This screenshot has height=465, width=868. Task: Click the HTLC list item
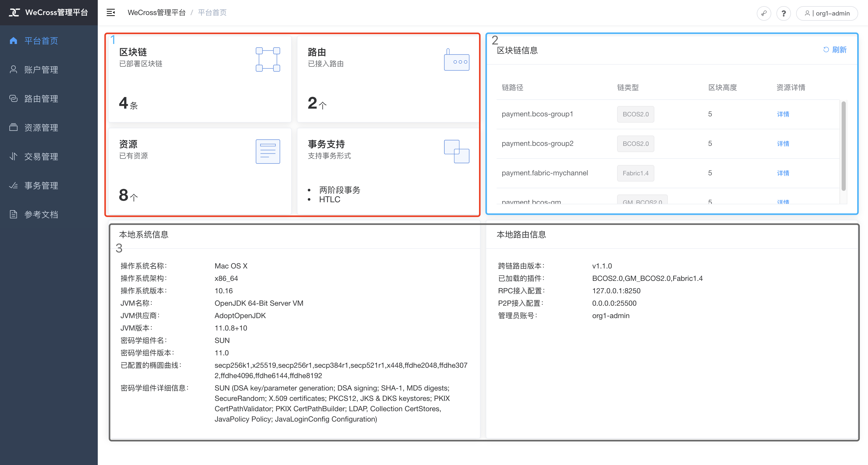[x=330, y=199]
